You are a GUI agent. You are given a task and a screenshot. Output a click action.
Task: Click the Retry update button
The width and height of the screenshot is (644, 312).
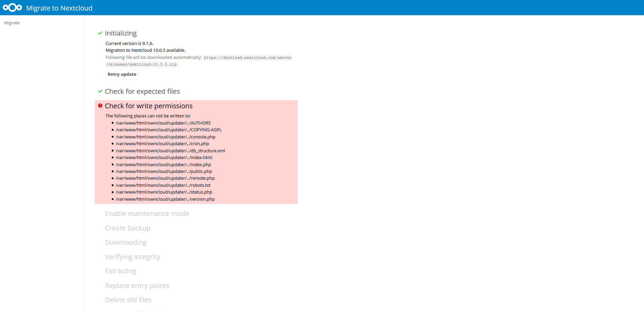(x=122, y=74)
